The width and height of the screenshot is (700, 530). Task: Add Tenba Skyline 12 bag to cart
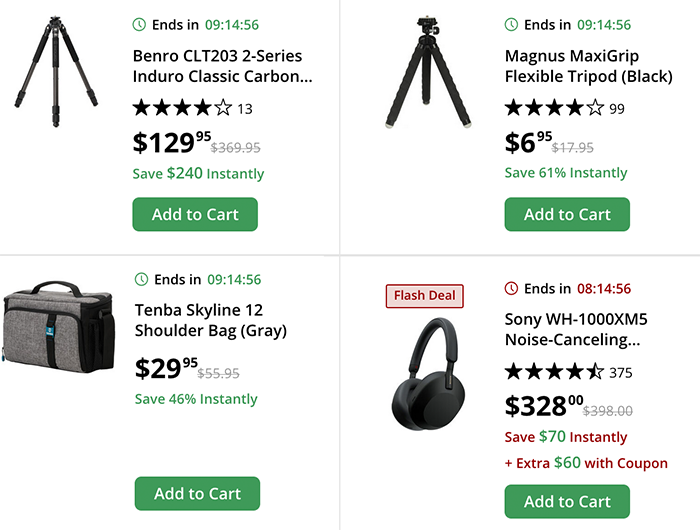click(197, 493)
